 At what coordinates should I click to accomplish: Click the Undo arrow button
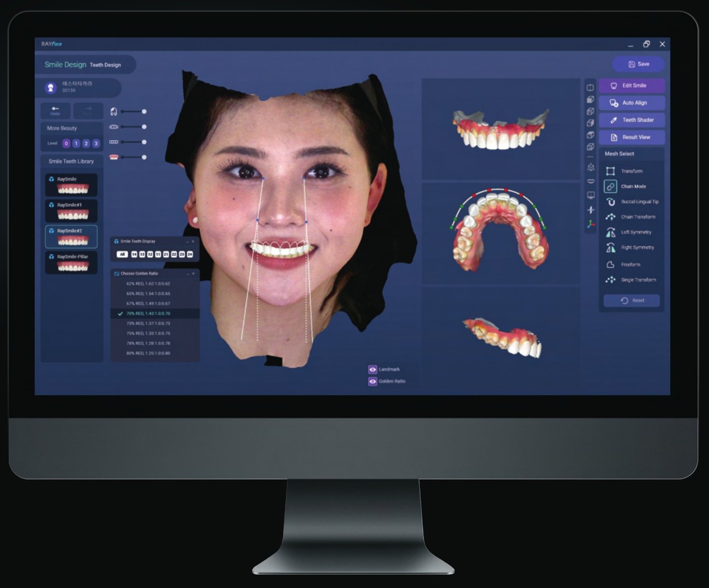coord(55,110)
